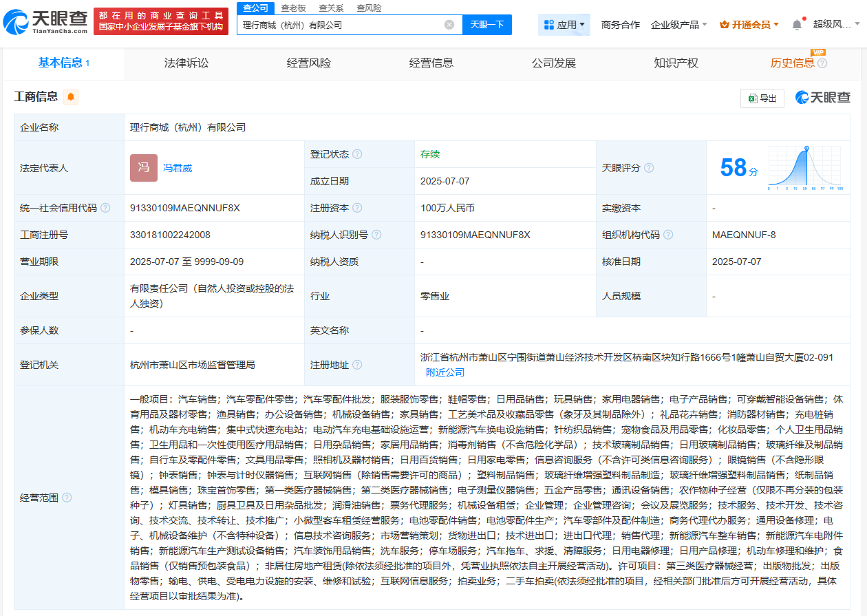This screenshot has height=616, width=867.
Task: Click the notification bell icon
Action: coord(797,25)
